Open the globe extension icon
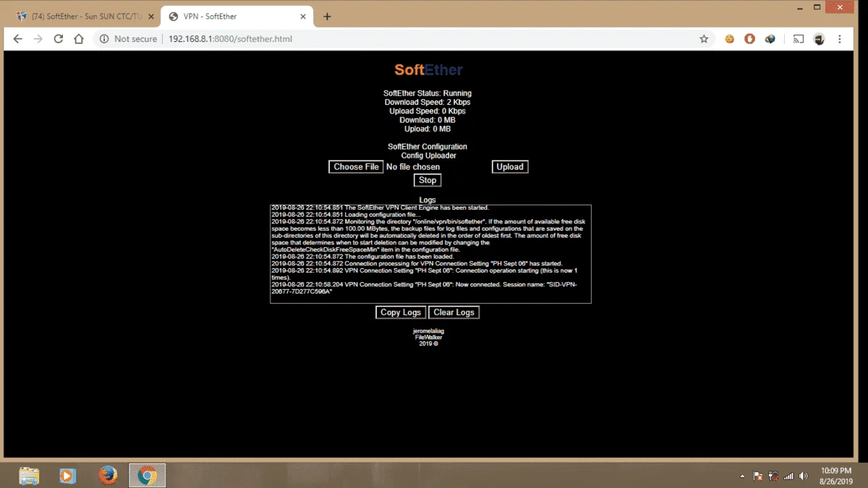868x488 pixels. [x=770, y=39]
